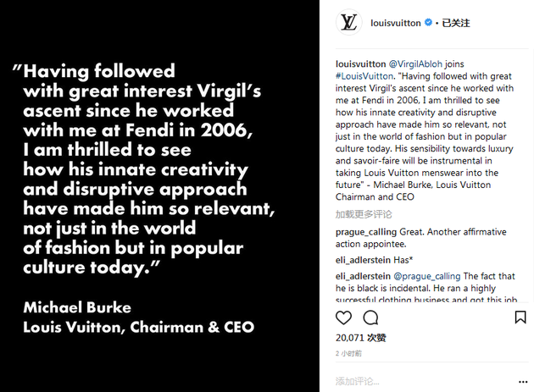This screenshot has height=392, width=534.
Task: Focus the 添加评论 comment input field
Action: (424, 382)
